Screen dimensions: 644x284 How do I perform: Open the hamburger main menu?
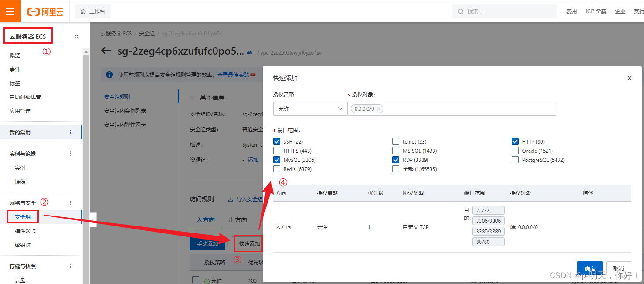10,11
